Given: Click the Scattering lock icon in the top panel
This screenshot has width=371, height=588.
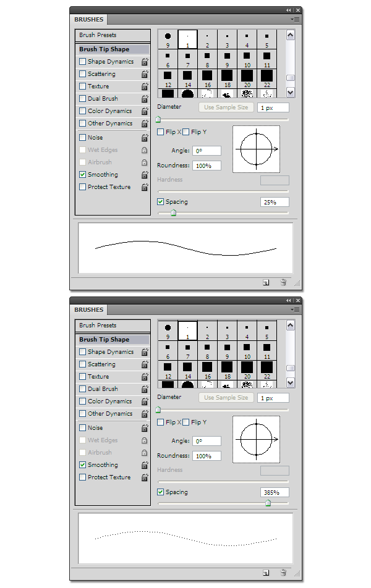Looking at the screenshot, I should (145, 74).
